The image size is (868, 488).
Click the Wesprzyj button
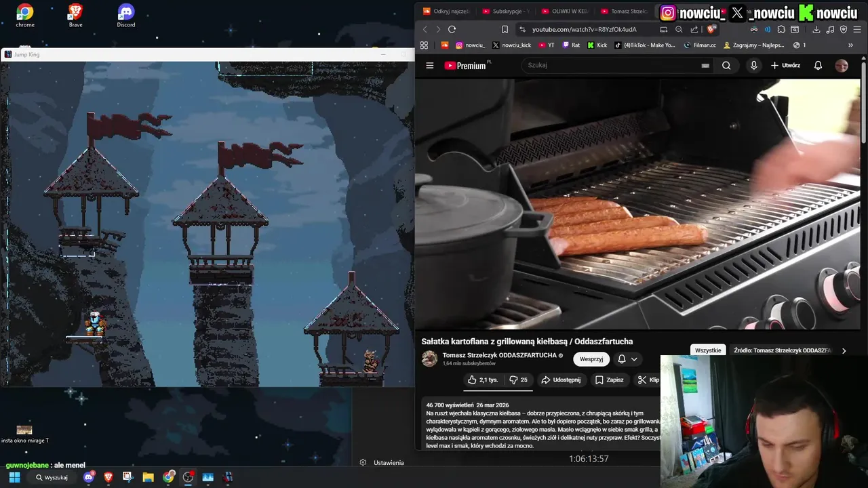[591, 359]
